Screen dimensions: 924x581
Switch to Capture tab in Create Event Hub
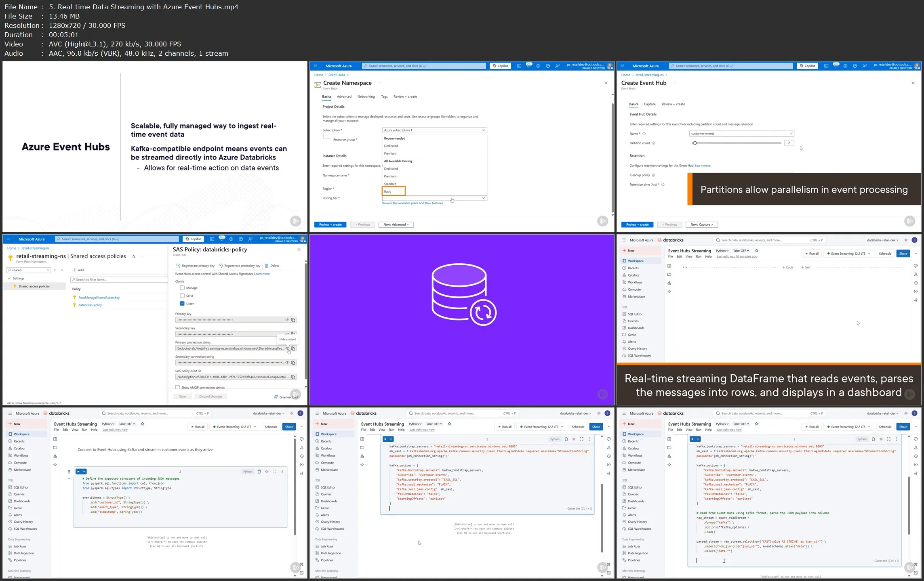click(650, 105)
